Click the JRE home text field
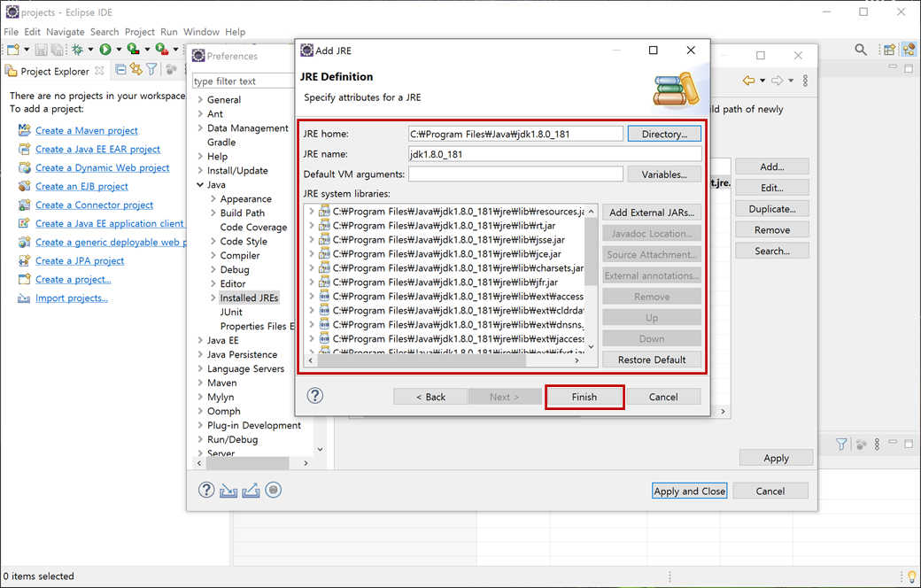921x588 pixels. [515, 134]
